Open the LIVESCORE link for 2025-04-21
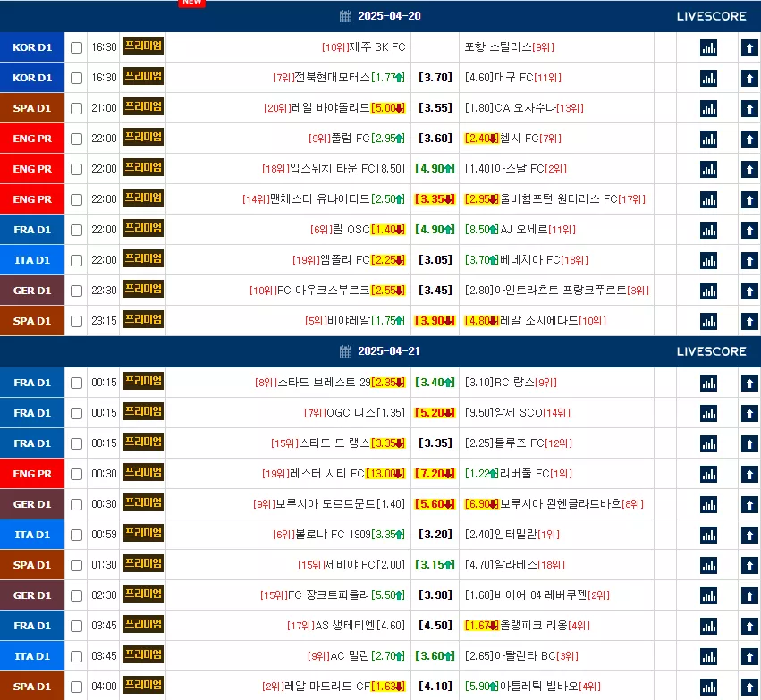Screen dimensions: 761x700 point(711,351)
